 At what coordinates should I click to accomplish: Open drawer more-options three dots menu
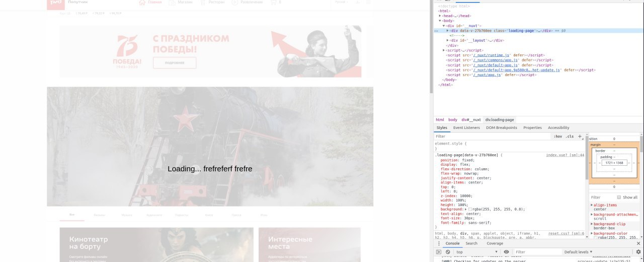click(x=439, y=243)
